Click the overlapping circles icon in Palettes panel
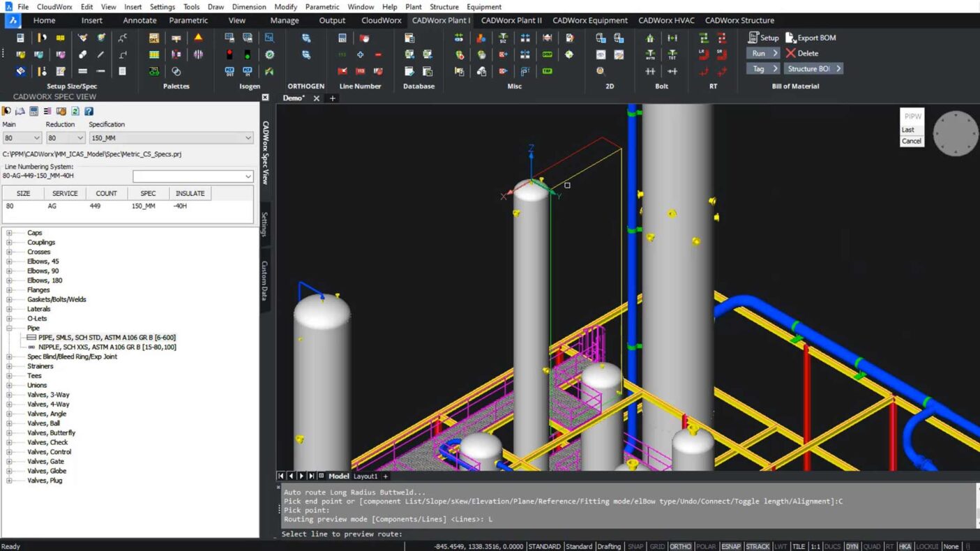Screen dimensions: 980x551 pos(176,71)
